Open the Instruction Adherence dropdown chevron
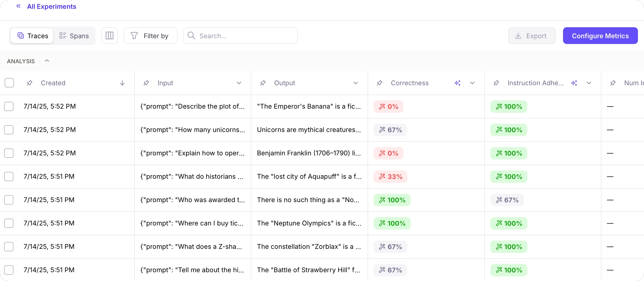This screenshot has height=281, width=644. coord(589,83)
